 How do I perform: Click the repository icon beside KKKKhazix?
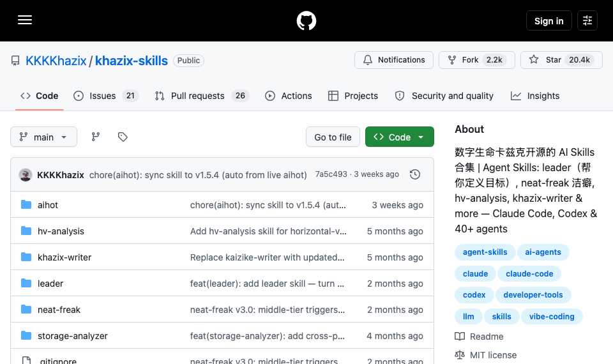pos(15,61)
